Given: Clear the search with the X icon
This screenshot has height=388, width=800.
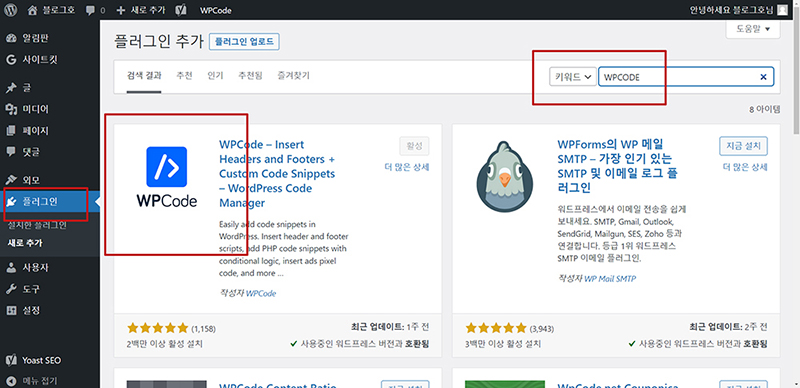Looking at the screenshot, I should 763,77.
